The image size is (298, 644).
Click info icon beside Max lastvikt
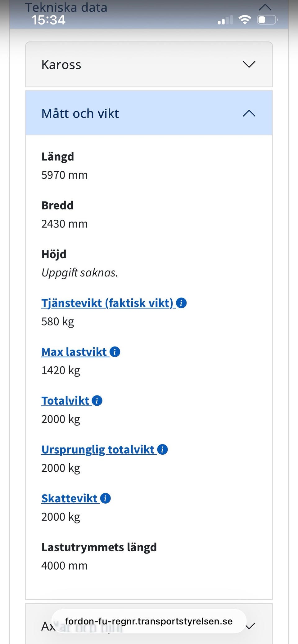(x=115, y=352)
